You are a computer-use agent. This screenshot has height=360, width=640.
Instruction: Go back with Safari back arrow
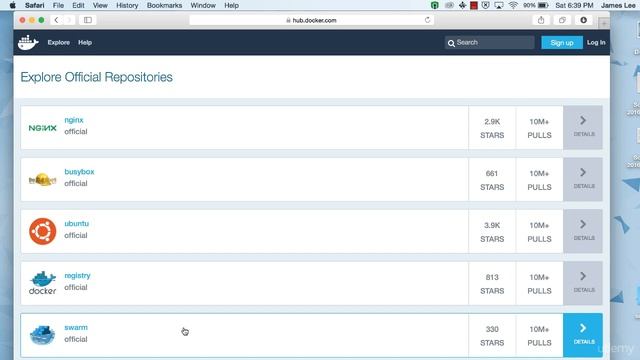(56, 20)
